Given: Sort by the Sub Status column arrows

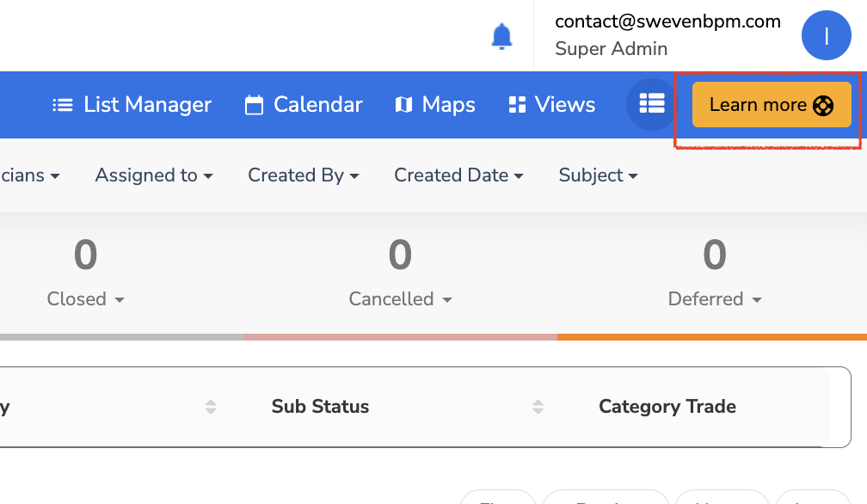Looking at the screenshot, I should click(538, 407).
